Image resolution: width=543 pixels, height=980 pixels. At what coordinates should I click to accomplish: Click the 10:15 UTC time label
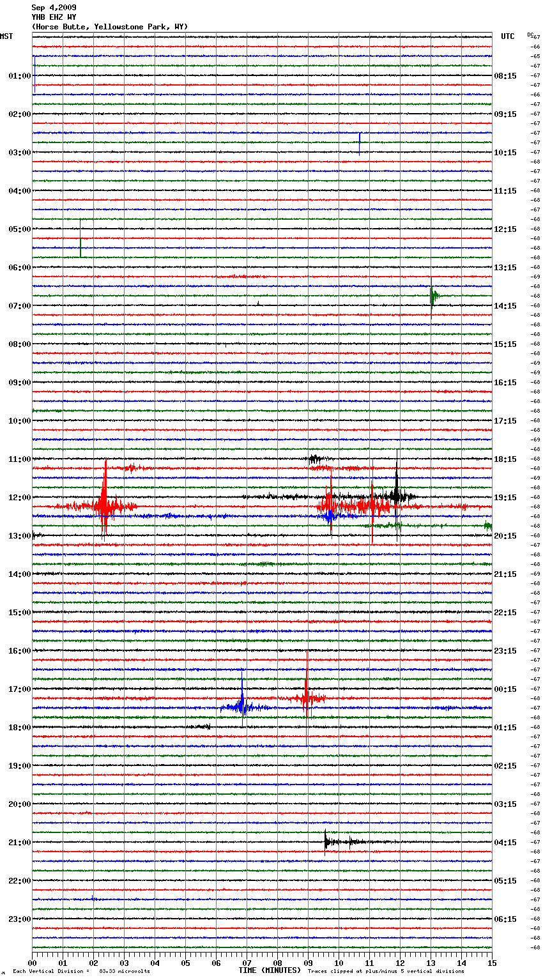505,153
